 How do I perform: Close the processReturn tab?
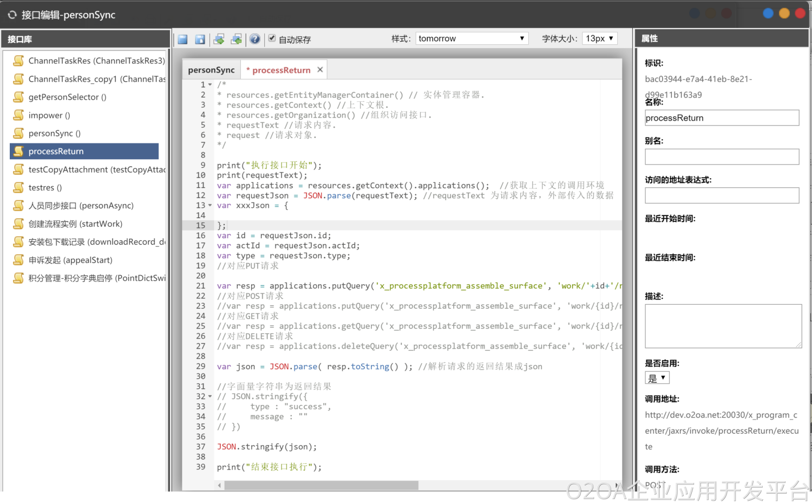pos(320,70)
